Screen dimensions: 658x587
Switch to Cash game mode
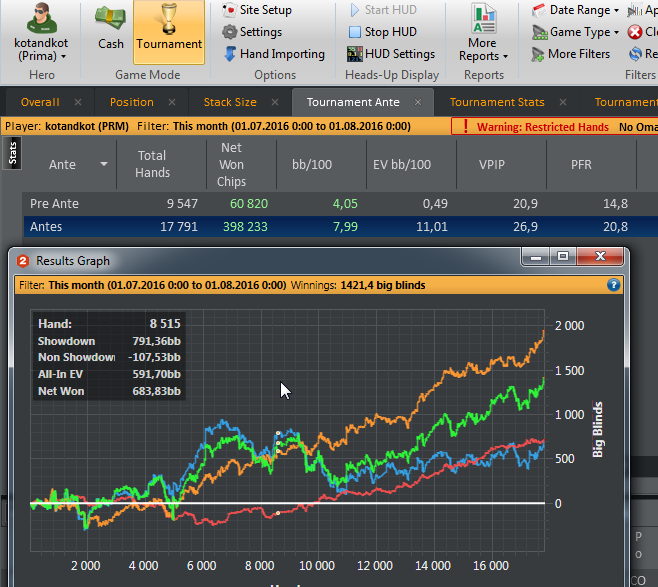click(111, 26)
